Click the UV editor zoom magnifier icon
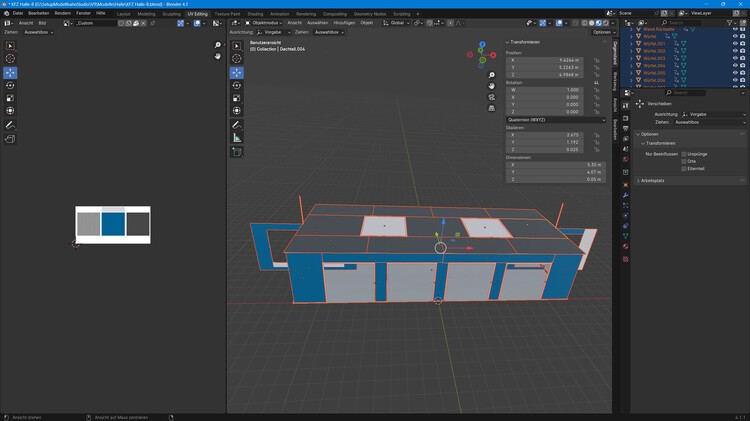 tap(218, 46)
